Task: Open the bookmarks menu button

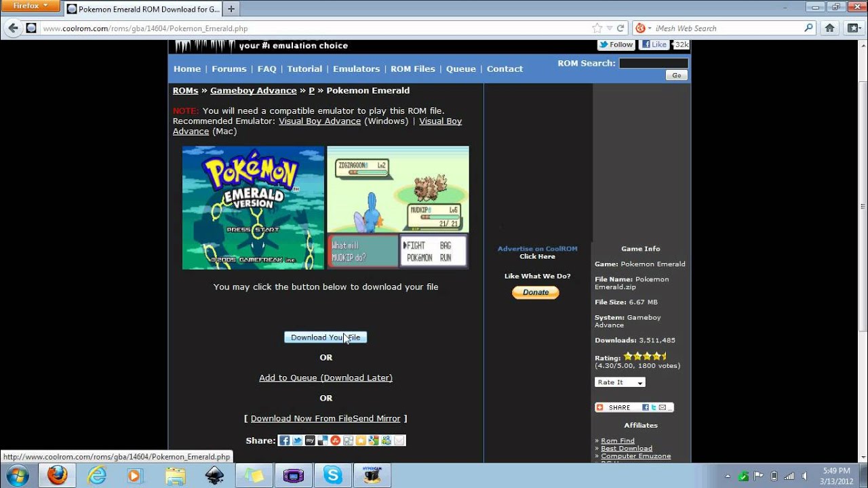Action: tap(853, 28)
